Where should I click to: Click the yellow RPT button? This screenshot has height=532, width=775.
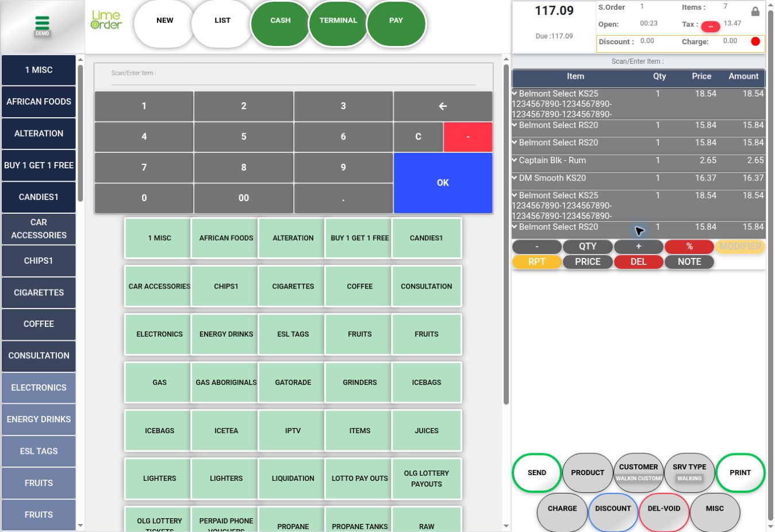point(536,262)
